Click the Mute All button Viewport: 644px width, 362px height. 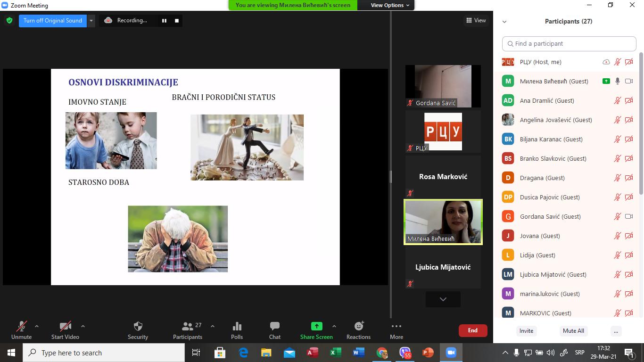click(573, 331)
